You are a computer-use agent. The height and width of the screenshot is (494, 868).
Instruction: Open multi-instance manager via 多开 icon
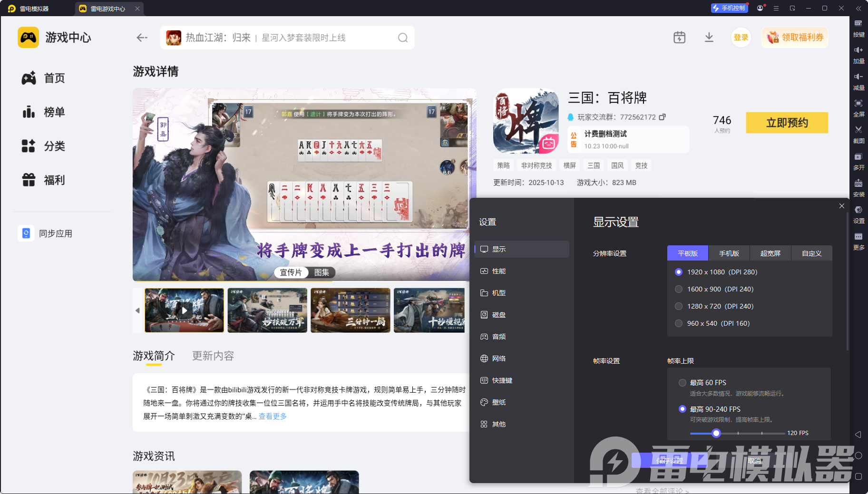tap(859, 162)
